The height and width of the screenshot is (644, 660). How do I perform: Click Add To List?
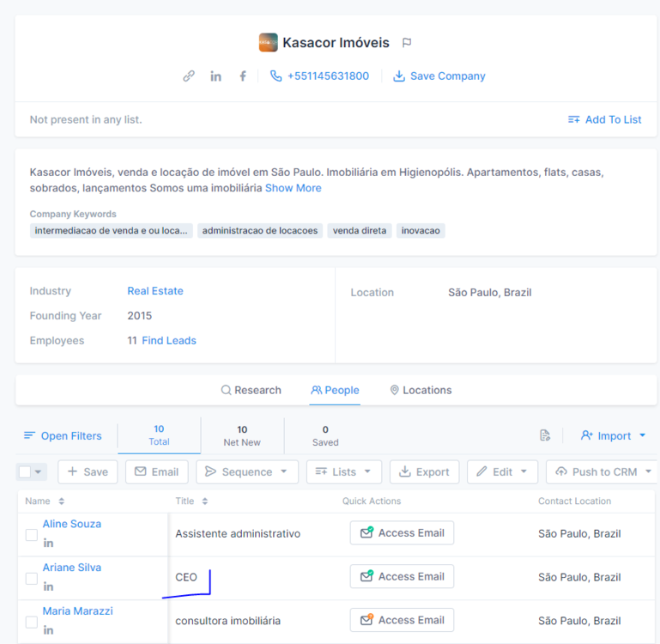point(604,119)
